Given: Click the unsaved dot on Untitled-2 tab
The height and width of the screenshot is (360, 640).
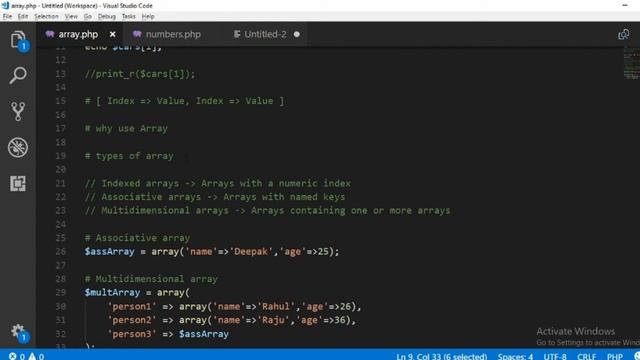Looking at the screenshot, I should click(x=297, y=34).
